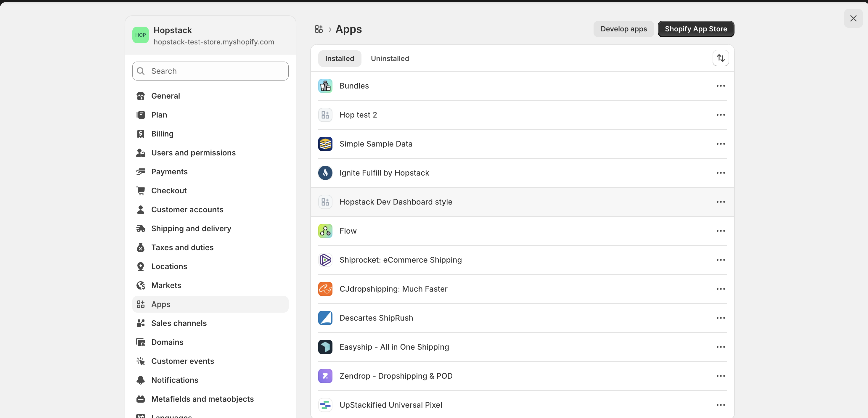Click apps grid icon in breadcrumb
This screenshot has height=418, width=868.
pyautogui.click(x=319, y=29)
